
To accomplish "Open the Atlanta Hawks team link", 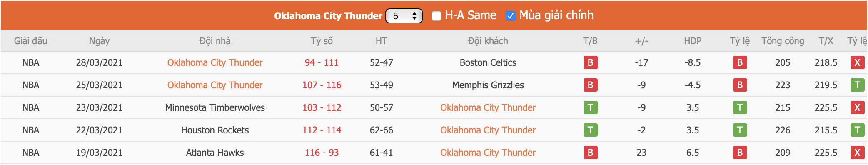I will 215,152.
